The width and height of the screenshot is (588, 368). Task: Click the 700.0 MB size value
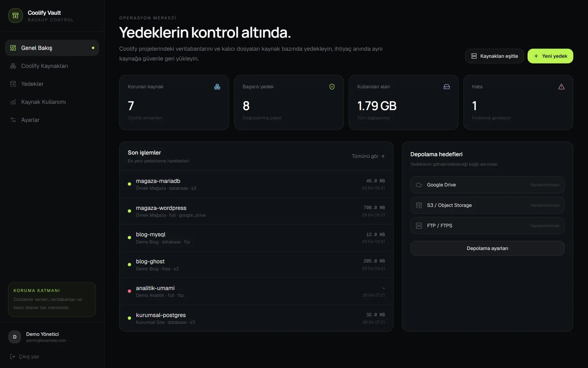point(374,208)
